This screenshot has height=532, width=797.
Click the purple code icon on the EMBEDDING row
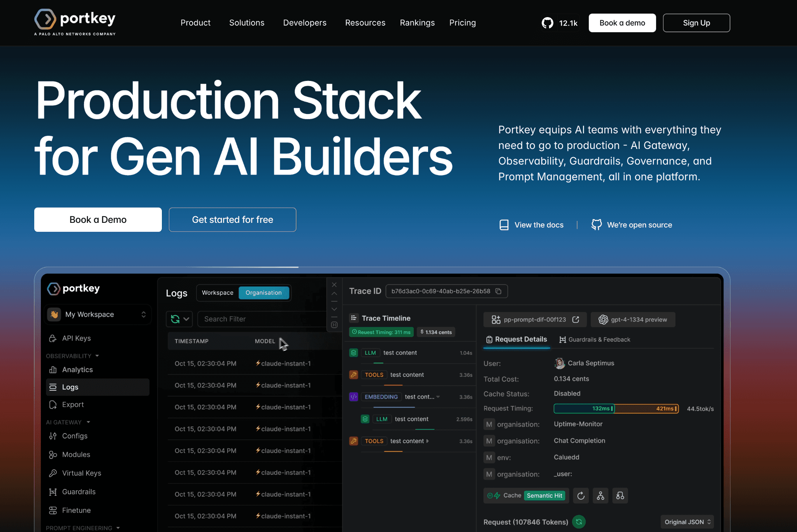(x=354, y=397)
